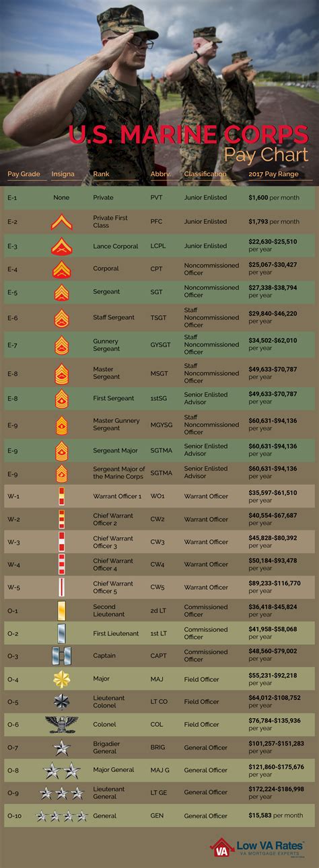The height and width of the screenshot is (868, 319).
Task: Open the Low VA Rates link text
Action: pyautogui.click(x=269, y=844)
